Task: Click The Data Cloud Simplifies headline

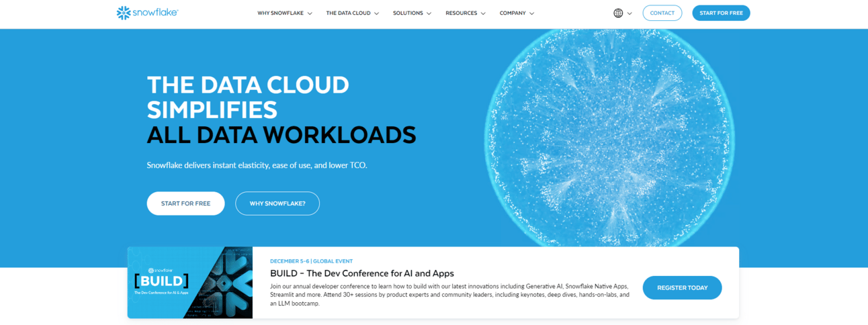Action: (248, 97)
